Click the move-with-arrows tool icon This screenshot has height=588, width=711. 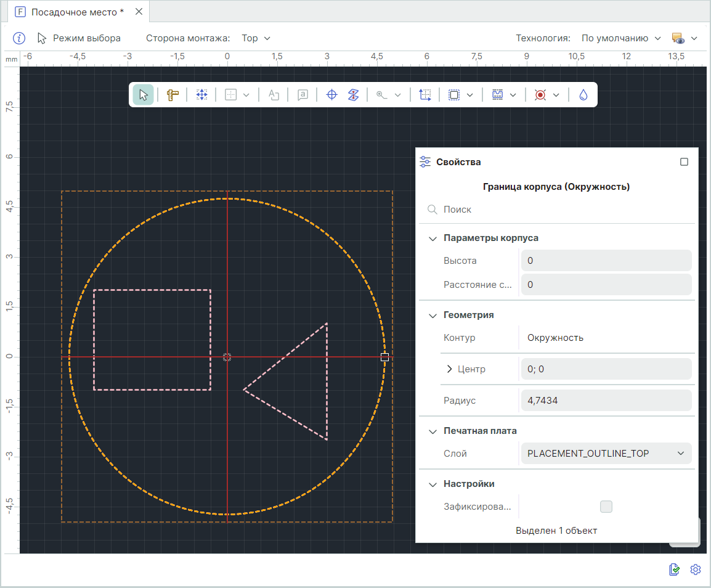[x=202, y=95]
